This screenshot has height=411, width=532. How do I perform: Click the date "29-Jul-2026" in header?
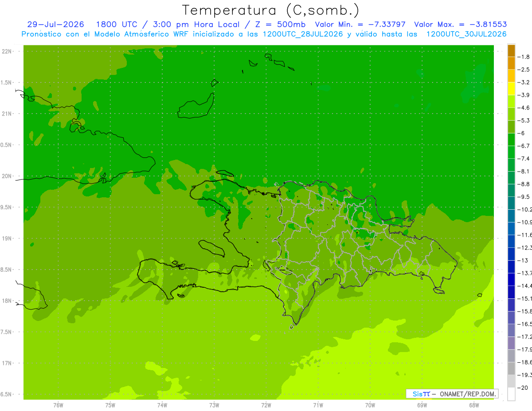[x=55, y=24]
